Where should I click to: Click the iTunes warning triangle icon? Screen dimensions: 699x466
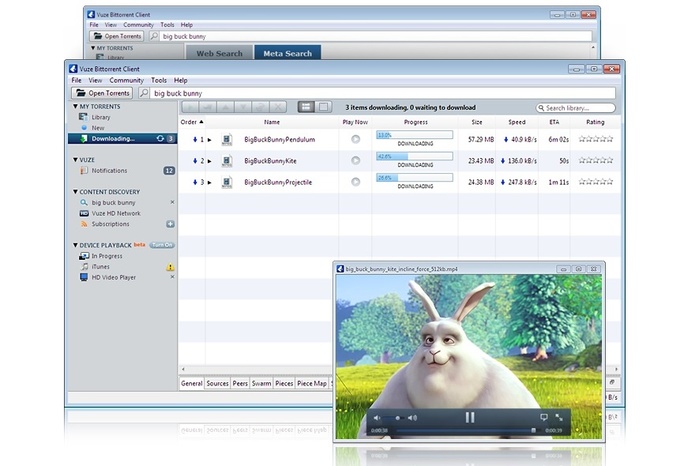click(170, 267)
